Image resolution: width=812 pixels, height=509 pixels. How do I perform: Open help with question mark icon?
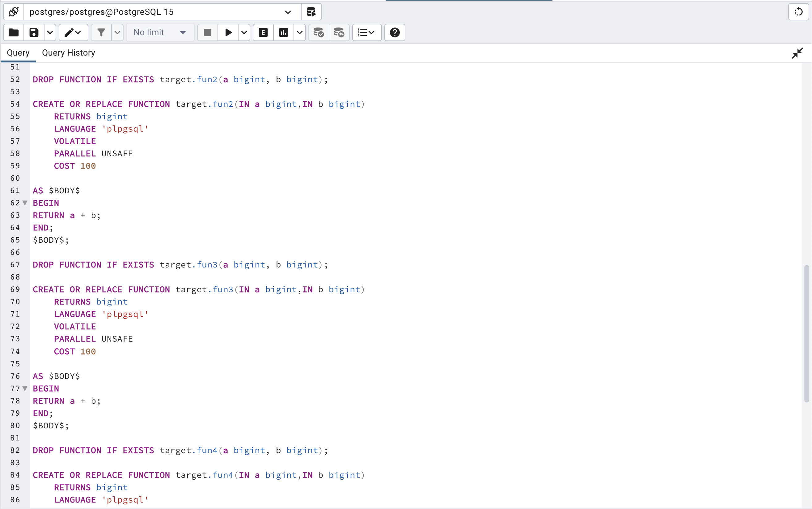tap(395, 33)
